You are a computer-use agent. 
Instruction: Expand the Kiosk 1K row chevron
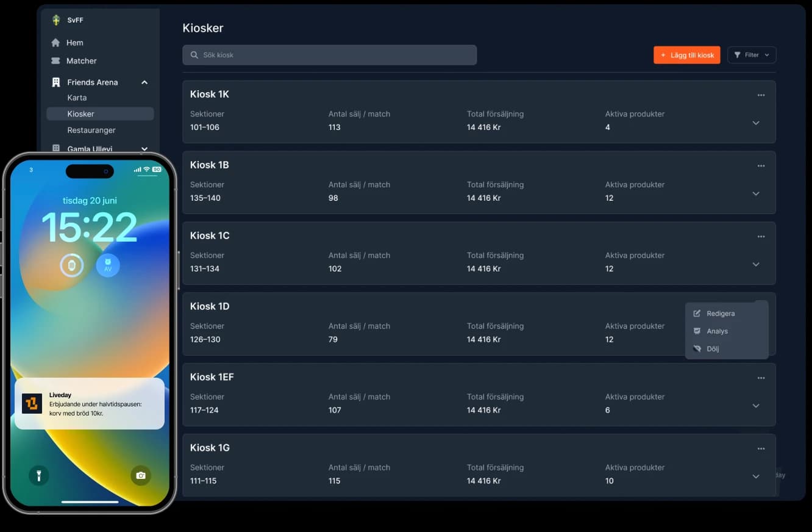coord(756,123)
